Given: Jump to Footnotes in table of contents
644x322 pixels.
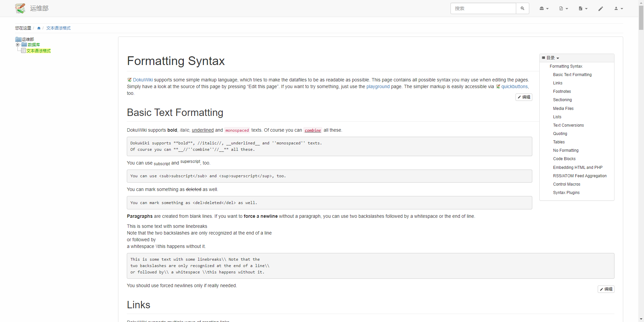Looking at the screenshot, I should point(562,91).
